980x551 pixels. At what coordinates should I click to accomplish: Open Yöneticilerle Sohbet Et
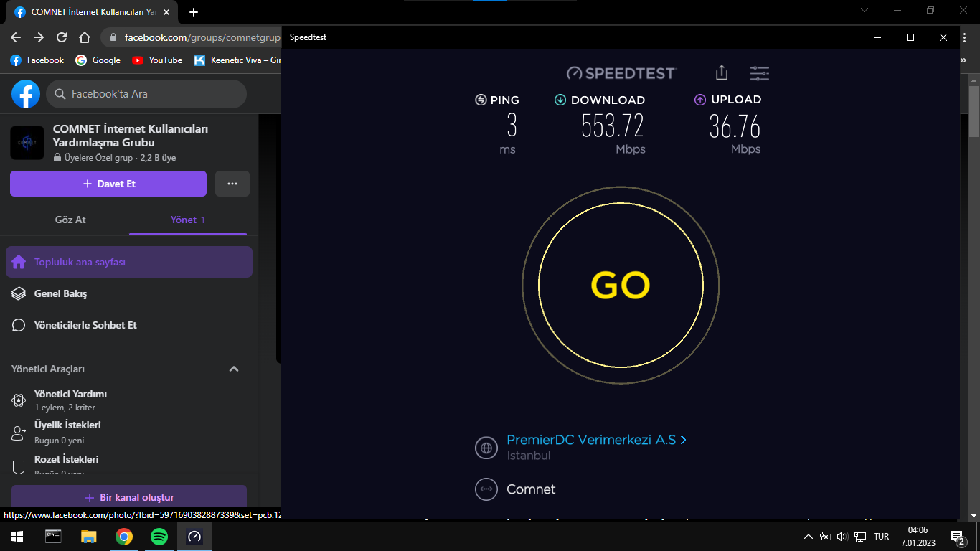129,325
